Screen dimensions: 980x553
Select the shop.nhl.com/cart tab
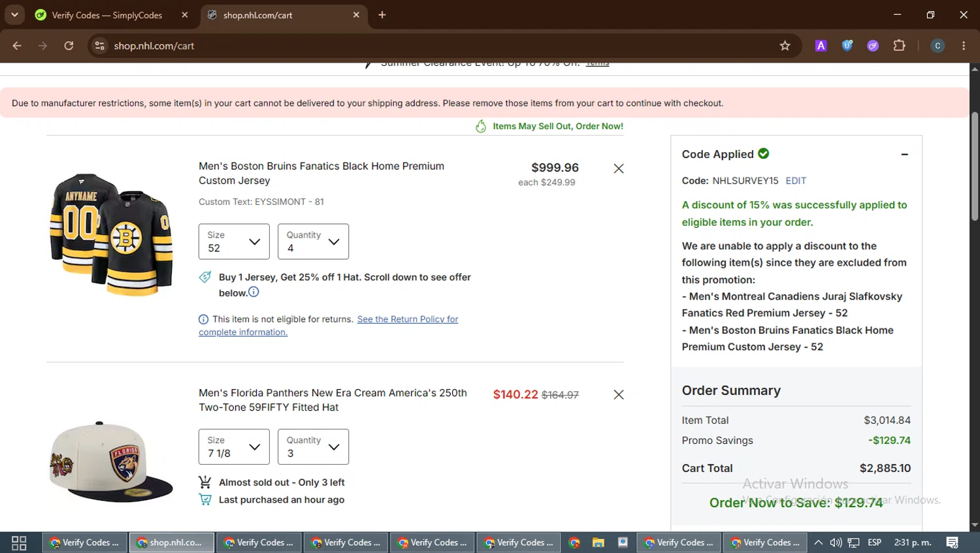[283, 15]
